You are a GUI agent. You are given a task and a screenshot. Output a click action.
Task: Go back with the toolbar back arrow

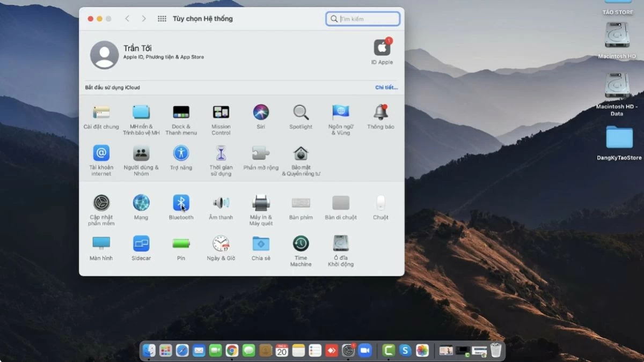(127, 19)
